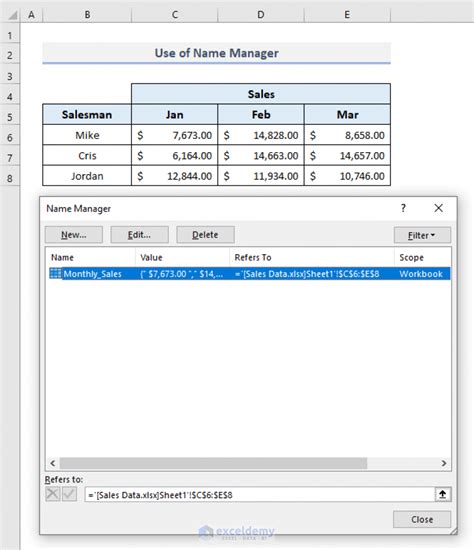Click the Salesman header cell
Image resolution: width=474 pixels, height=550 pixels.
[x=87, y=114]
